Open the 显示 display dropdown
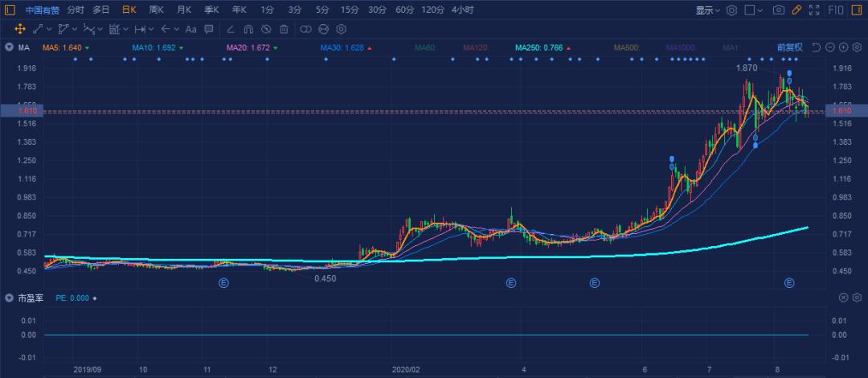This screenshot has height=378, width=868. (x=708, y=10)
